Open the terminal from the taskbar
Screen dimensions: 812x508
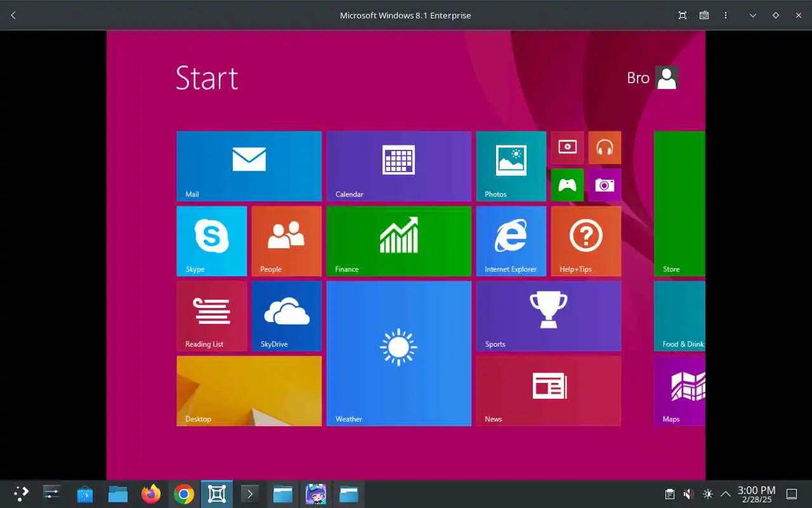tap(250, 493)
